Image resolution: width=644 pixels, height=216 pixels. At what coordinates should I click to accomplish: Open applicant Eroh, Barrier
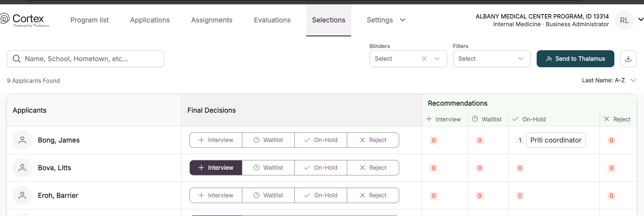(x=58, y=196)
